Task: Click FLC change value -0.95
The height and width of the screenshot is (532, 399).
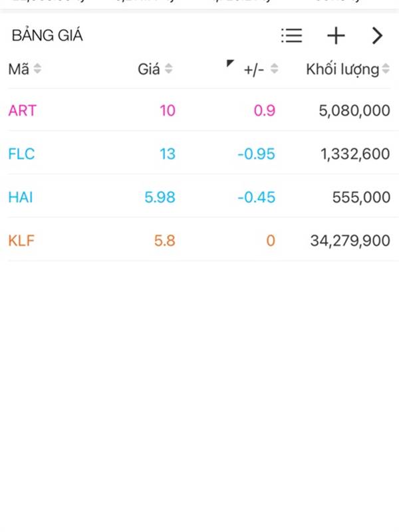Action: pos(256,154)
